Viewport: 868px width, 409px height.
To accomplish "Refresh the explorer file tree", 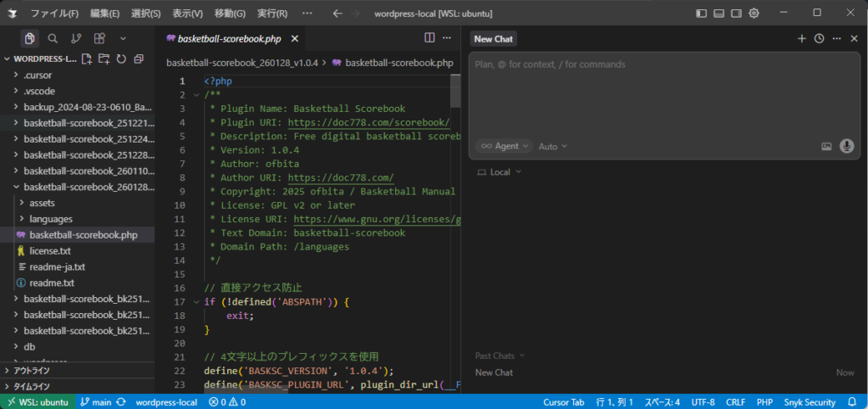I will (x=121, y=59).
